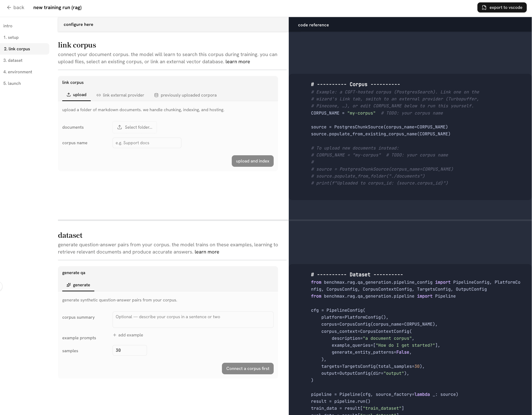Choose a documents folder with Select folder

pyautogui.click(x=135, y=127)
